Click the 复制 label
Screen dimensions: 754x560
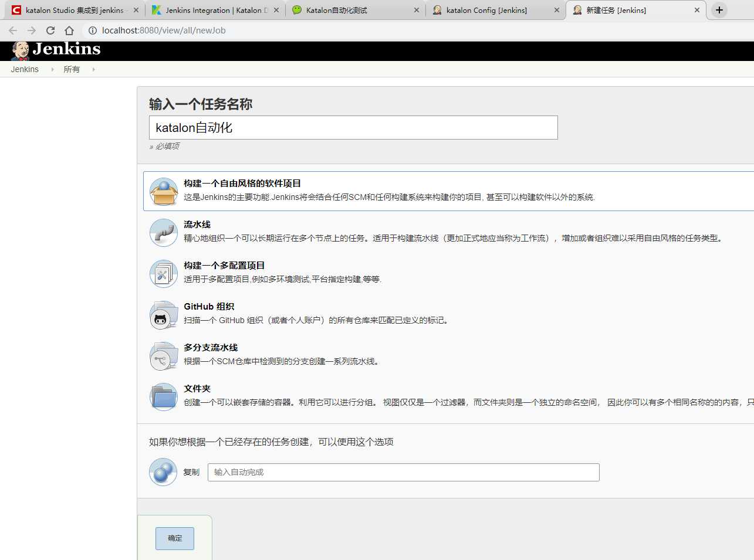coord(191,472)
